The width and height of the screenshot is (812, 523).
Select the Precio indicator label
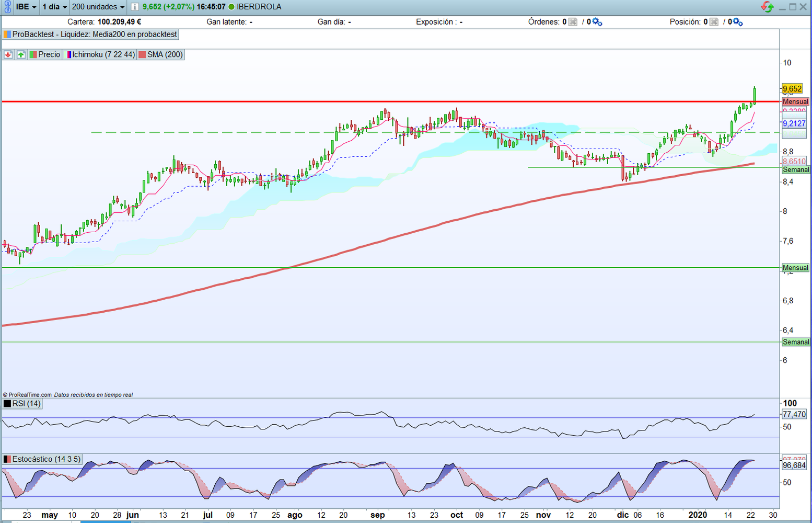[49, 54]
